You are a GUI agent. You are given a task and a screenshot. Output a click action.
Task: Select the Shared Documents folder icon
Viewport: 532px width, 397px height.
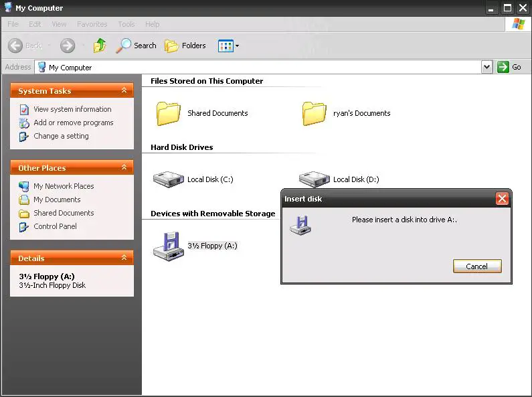tap(169, 113)
